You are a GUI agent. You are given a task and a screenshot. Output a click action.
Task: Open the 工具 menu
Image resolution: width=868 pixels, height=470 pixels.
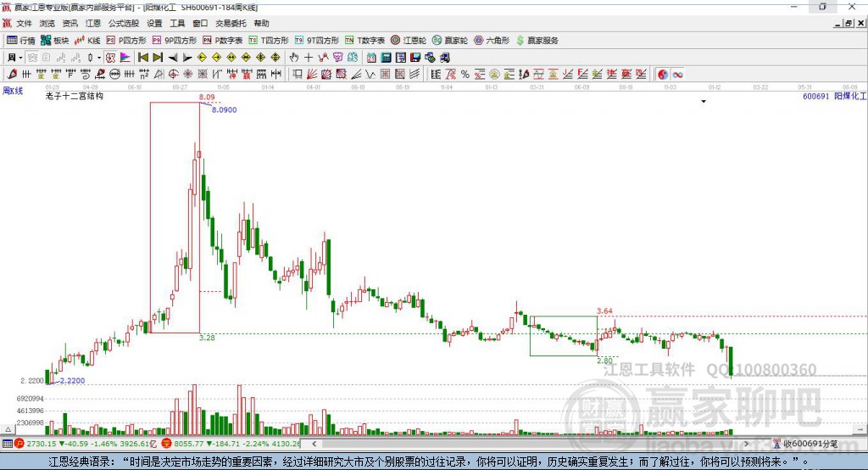(177, 23)
